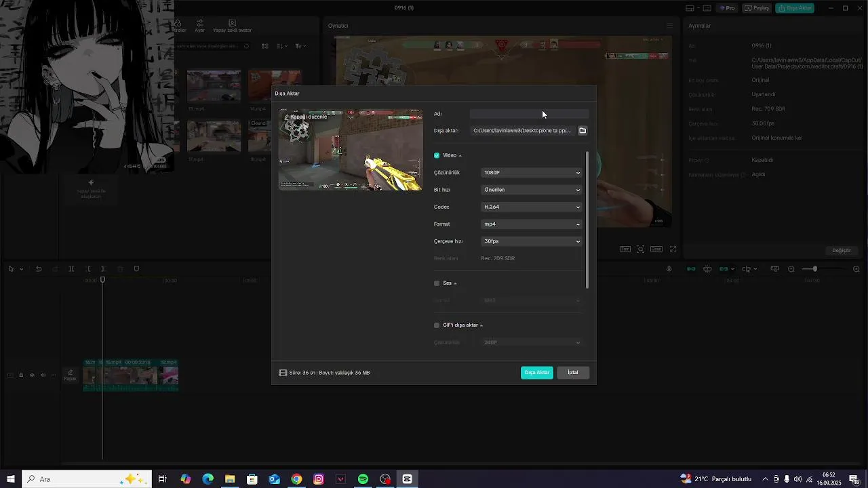Cancel export with İptal button
Screen dimensions: 868x488
[x=573, y=373]
